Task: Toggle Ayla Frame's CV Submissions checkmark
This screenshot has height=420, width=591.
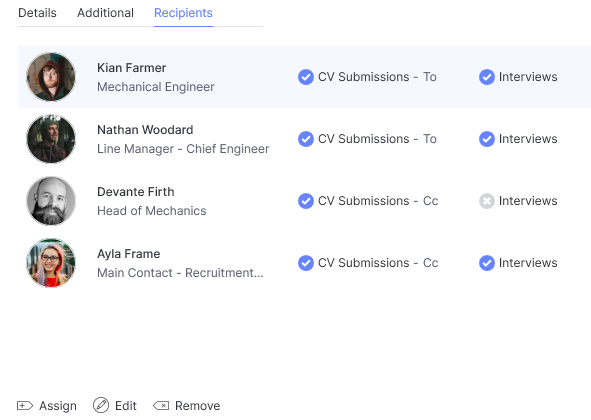Action: 306,263
